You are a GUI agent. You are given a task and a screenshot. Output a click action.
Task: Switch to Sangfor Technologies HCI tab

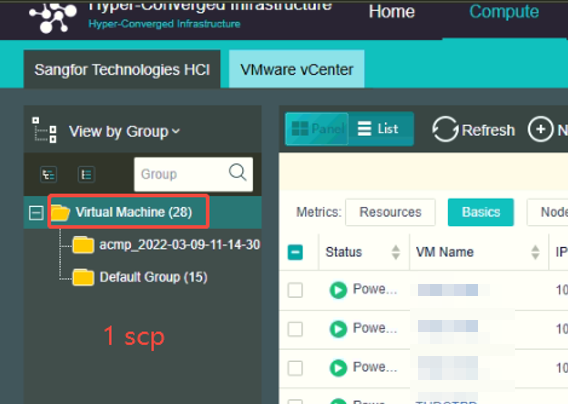[122, 69]
